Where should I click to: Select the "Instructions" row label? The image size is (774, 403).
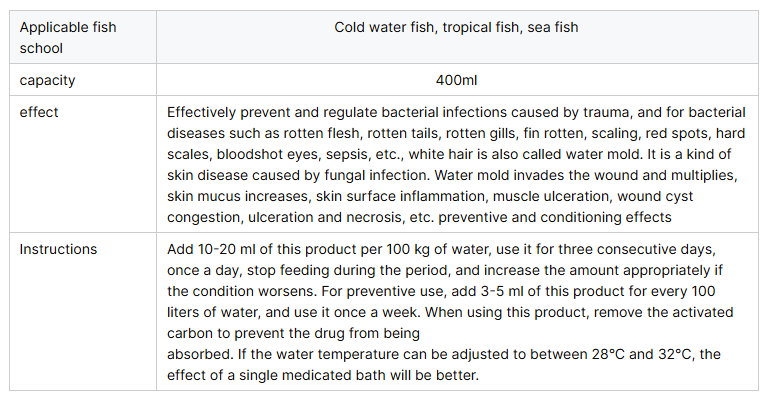coord(58,249)
